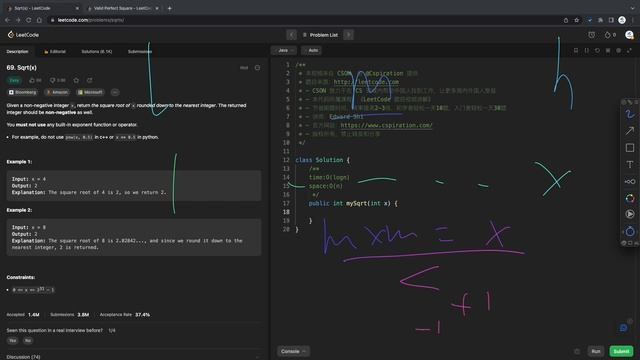640x360 pixels.
Task: Expand more company tags ellipsis
Action: (x=115, y=92)
